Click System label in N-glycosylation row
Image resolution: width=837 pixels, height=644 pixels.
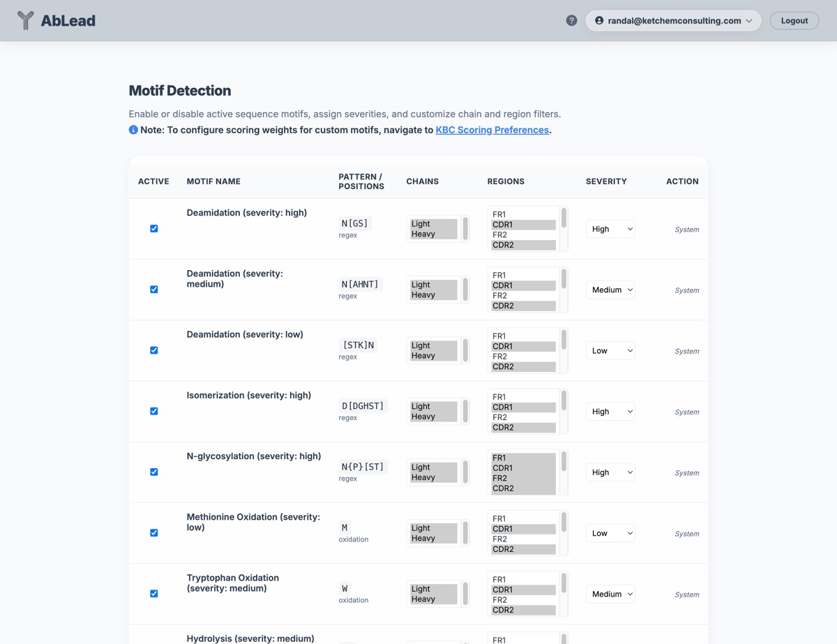pyautogui.click(x=687, y=473)
